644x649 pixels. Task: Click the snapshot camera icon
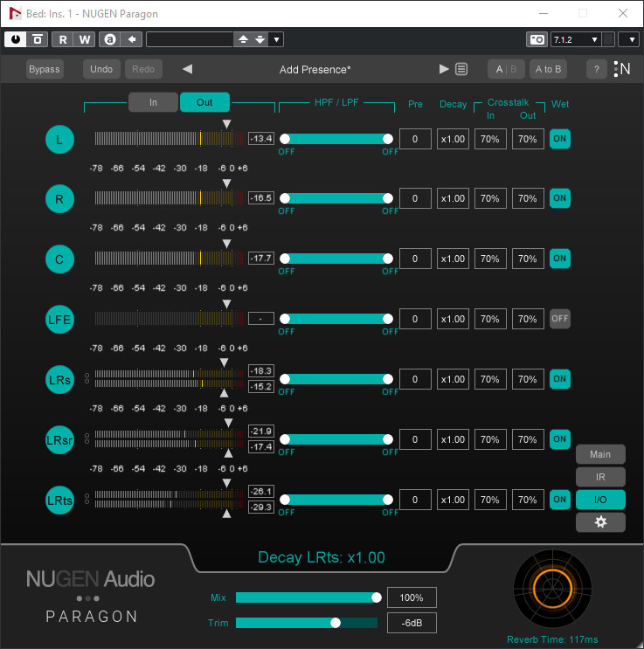(537, 39)
